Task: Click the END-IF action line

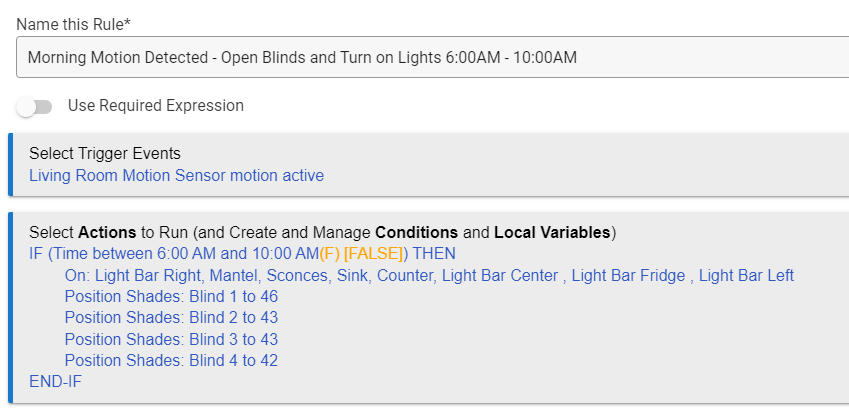Action: tap(56, 381)
